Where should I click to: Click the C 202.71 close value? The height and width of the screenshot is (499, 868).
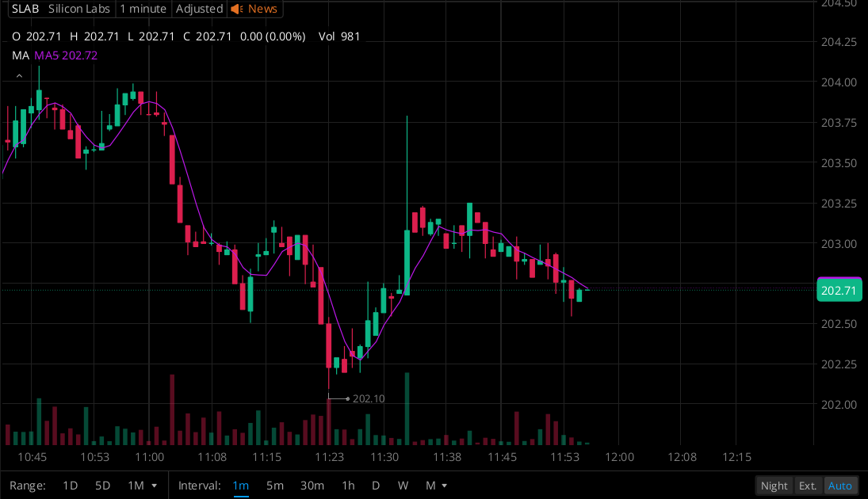click(207, 36)
